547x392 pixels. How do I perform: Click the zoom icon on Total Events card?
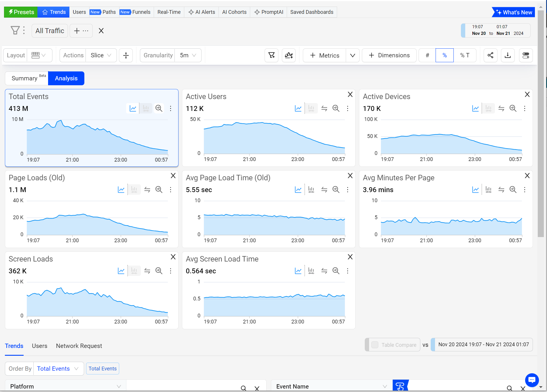coord(159,108)
